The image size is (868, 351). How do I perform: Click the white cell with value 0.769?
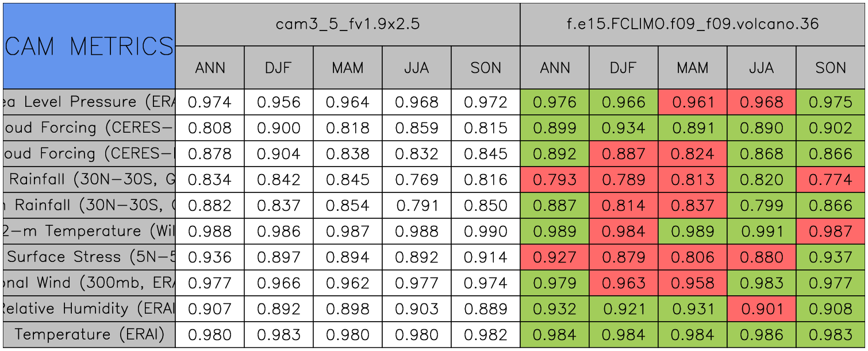tap(416, 180)
